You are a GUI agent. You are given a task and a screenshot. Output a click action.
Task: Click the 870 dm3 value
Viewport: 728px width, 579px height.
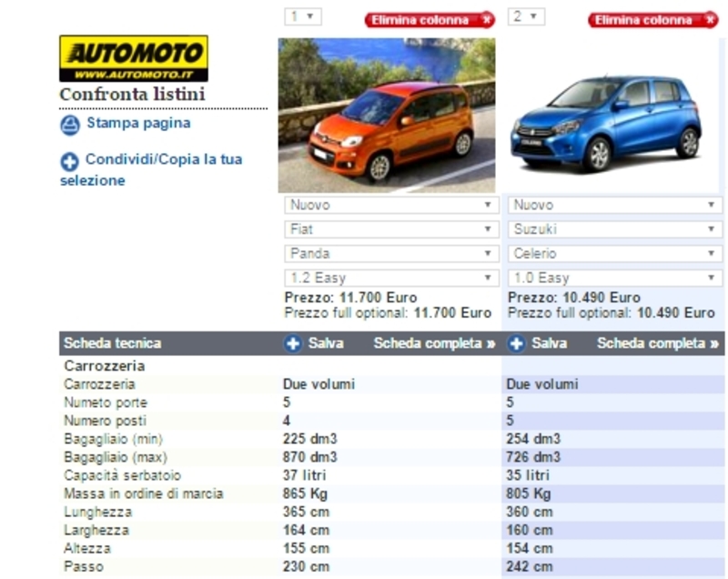click(310, 457)
